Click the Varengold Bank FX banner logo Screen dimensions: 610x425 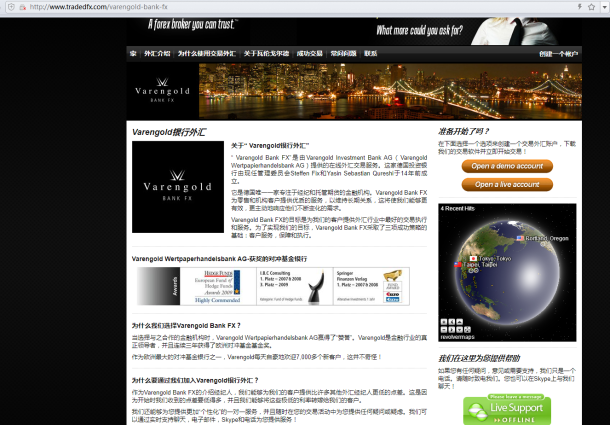pos(162,90)
